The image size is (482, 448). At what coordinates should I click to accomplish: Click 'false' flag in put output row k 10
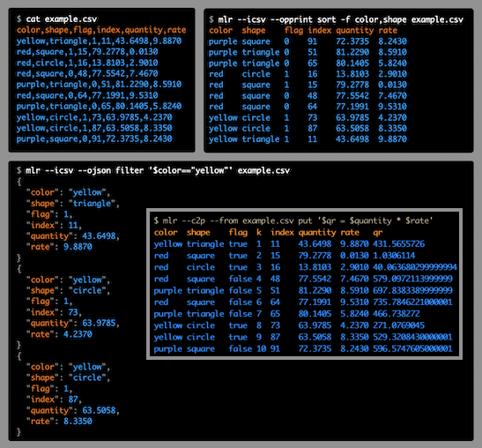[x=241, y=348]
